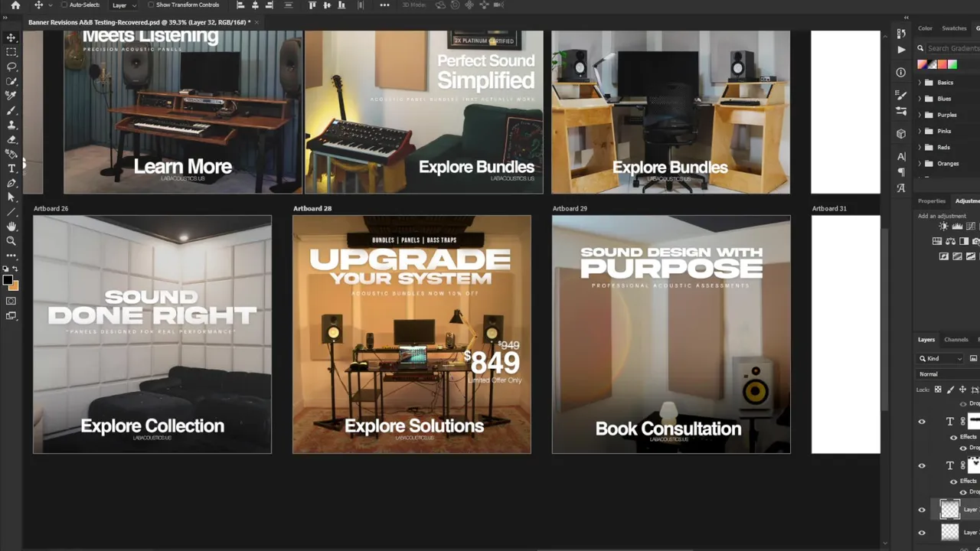Select the Layers tab

pyautogui.click(x=926, y=340)
